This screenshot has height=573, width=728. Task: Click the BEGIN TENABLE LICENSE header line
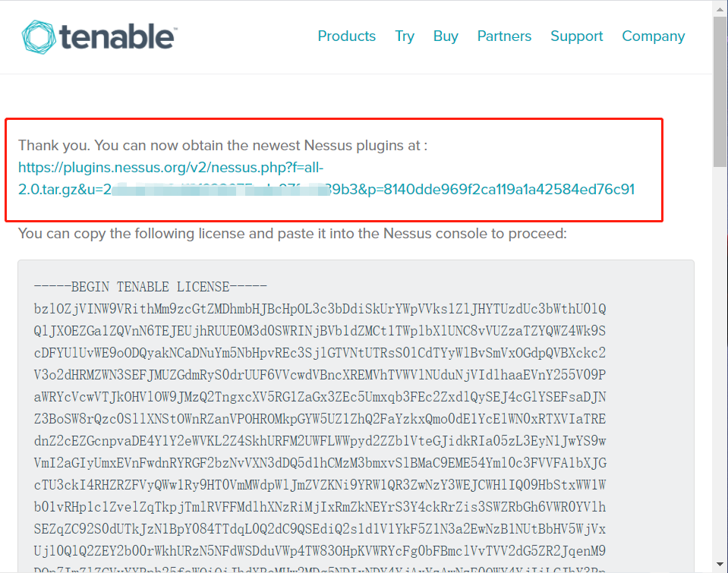pos(150,287)
